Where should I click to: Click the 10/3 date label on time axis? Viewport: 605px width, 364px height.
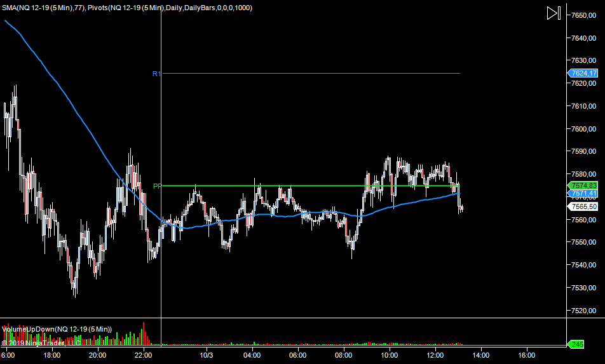pos(207,354)
